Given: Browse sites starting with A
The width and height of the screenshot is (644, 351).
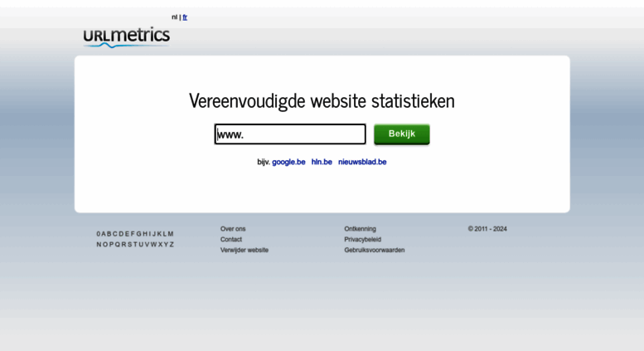Looking at the screenshot, I should [x=104, y=234].
